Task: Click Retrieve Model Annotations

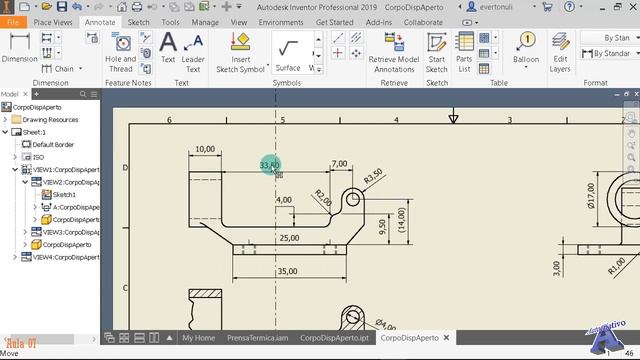Action: click(394, 53)
